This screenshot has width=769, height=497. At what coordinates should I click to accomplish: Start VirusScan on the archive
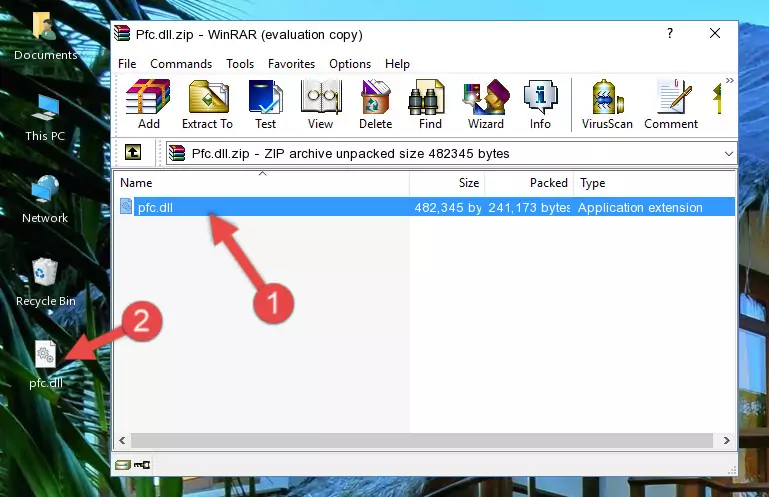point(607,104)
